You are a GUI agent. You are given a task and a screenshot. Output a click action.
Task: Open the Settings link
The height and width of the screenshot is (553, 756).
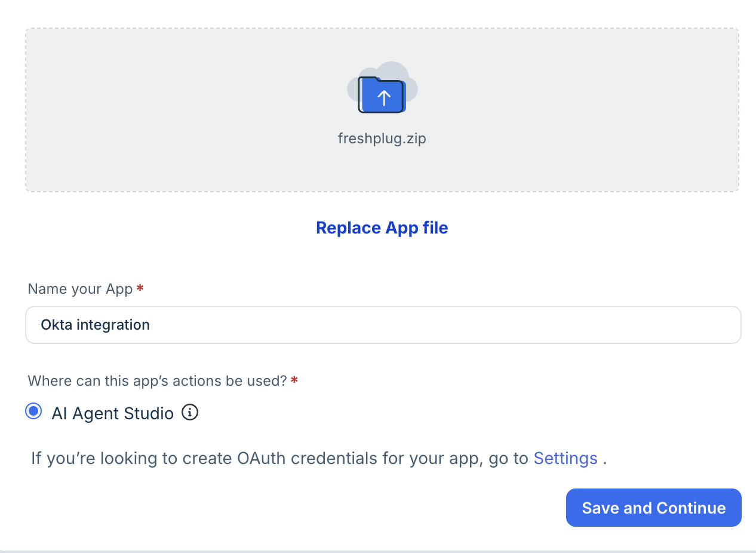(566, 459)
